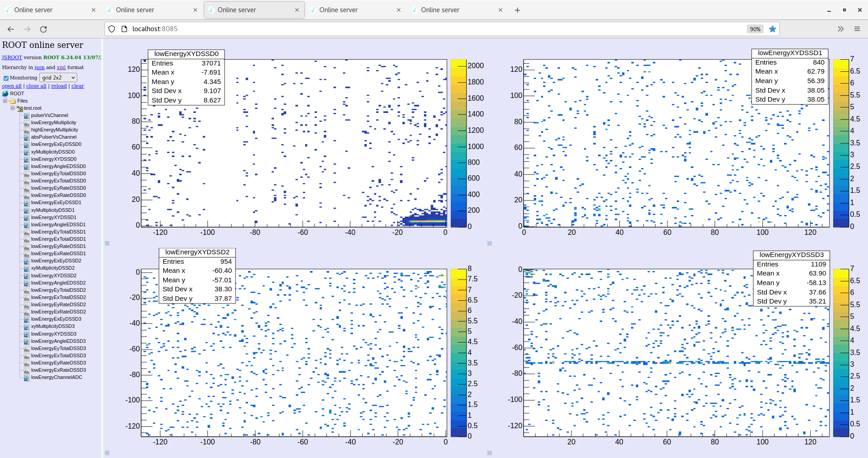
Task: Click the 'close all' link
Action: [36, 86]
